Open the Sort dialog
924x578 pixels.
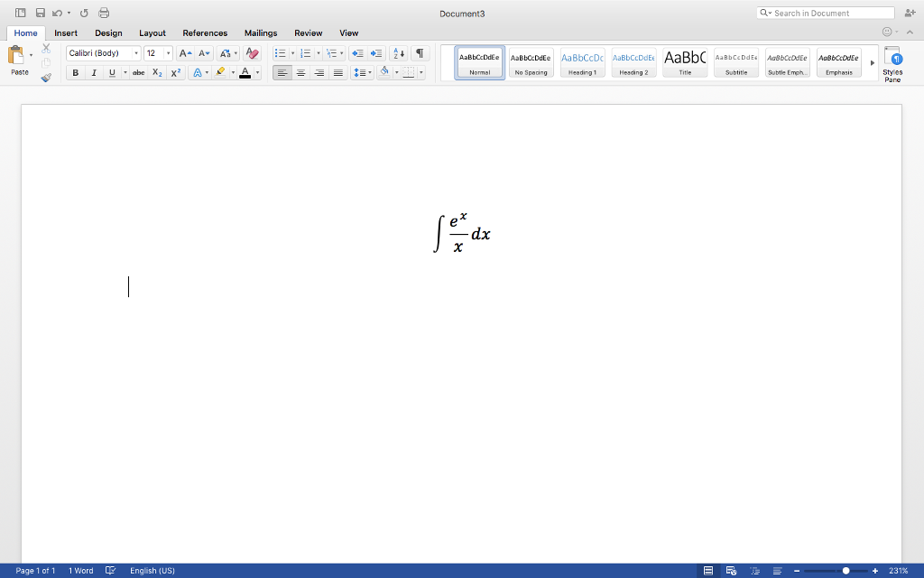coord(398,53)
